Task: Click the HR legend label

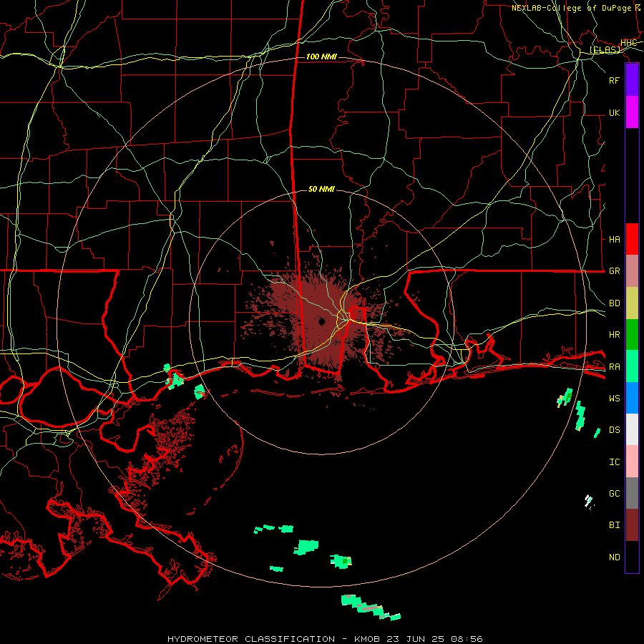Action: click(614, 335)
